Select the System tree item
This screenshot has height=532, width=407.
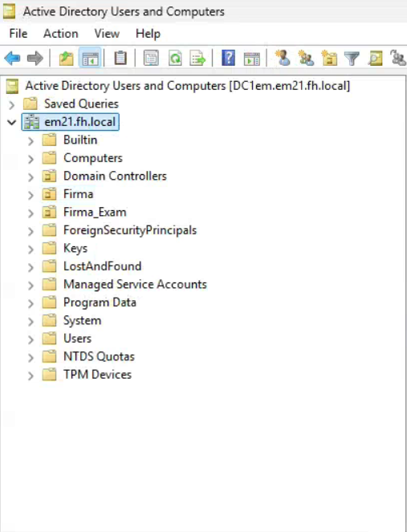[x=83, y=321]
